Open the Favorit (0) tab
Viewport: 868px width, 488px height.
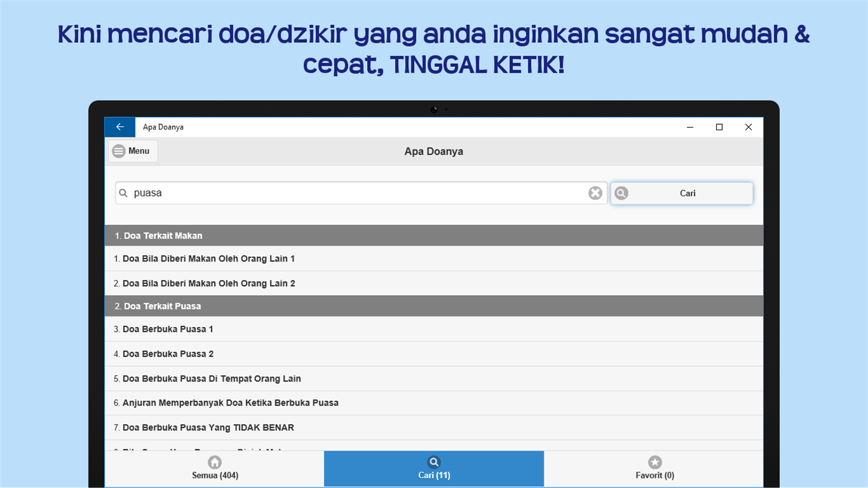(654, 469)
